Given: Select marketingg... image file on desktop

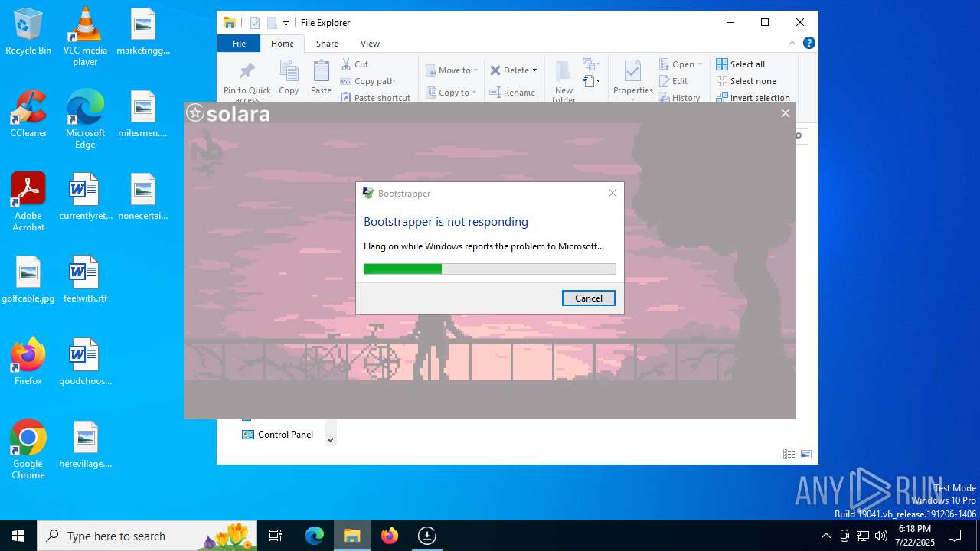Looking at the screenshot, I should coord(143,31).
